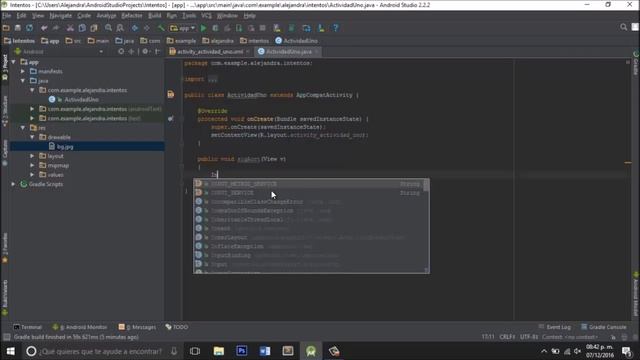The image size is (640, 360).
Task: Click the Synchronize toolbar icon
Action: (29, 28)
